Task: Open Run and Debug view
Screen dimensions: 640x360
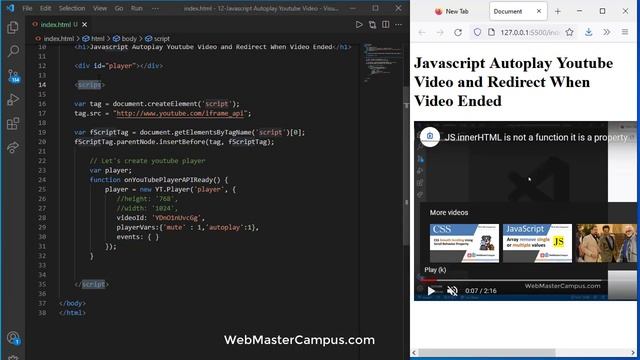Action: pos(13,99)
